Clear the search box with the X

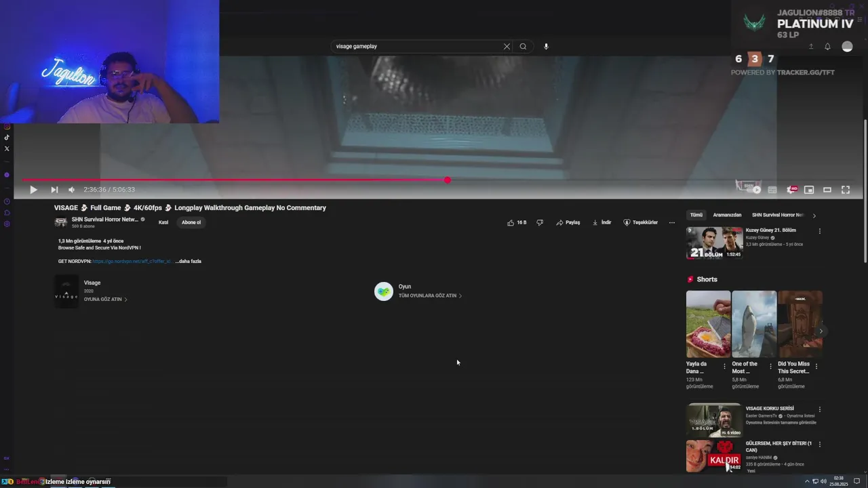point(507,47)
